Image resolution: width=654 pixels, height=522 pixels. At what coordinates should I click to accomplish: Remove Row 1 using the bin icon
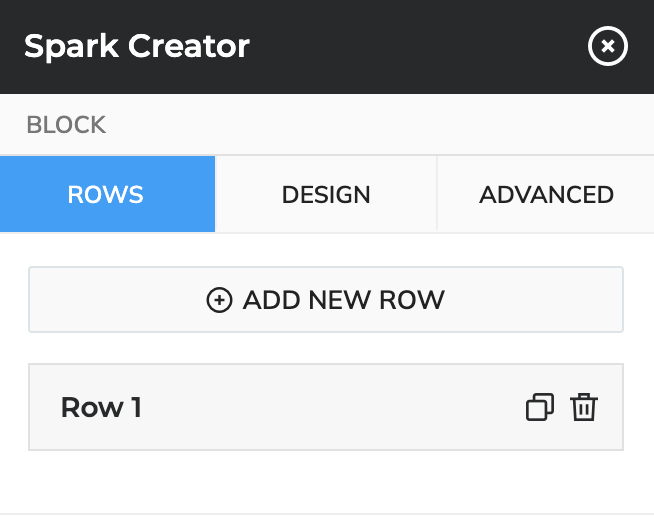point(584,407)
